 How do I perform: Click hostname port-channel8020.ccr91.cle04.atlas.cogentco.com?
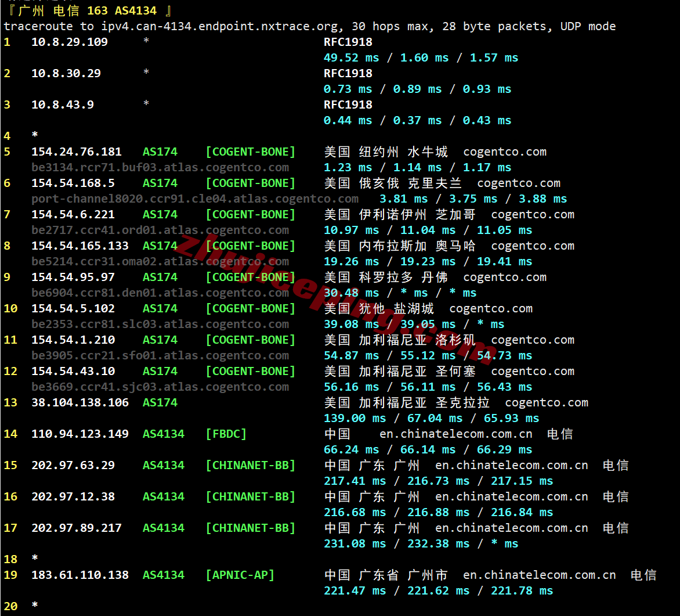195,199
